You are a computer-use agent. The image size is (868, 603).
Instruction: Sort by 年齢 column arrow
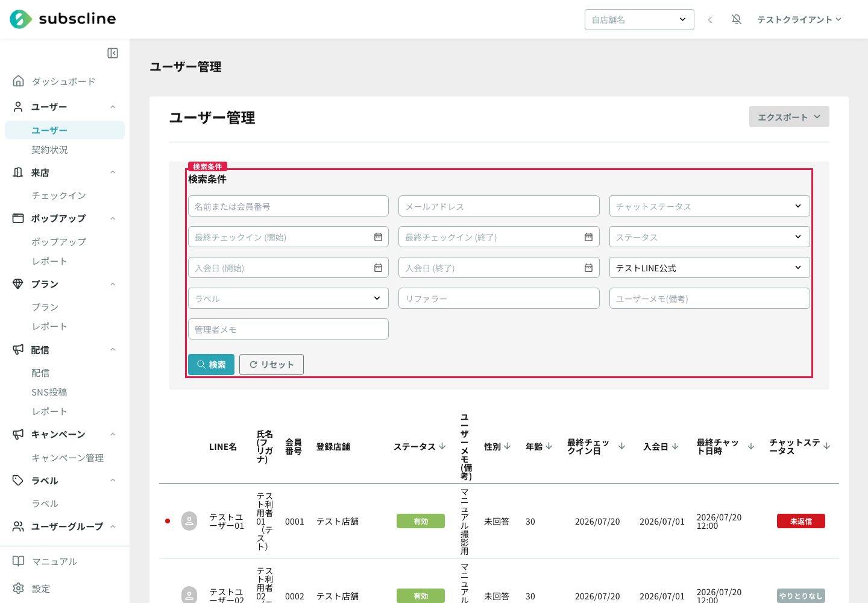point(549,446)
